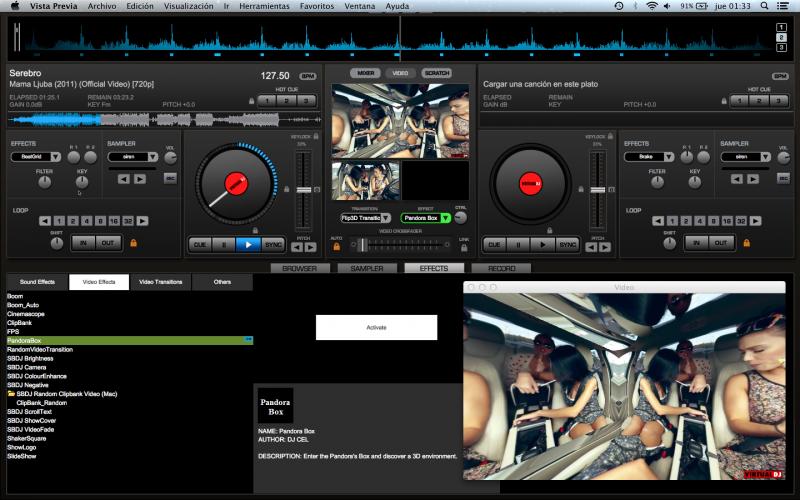Open the Herramientas menu

264,6
